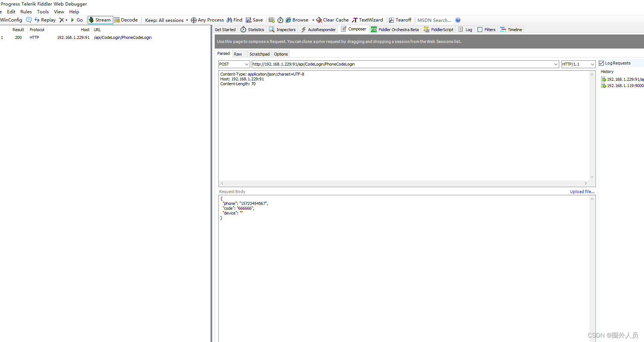Screen dimensions: 644x342
Task: Switch to the Get Started tab
Action: (225, 30)
